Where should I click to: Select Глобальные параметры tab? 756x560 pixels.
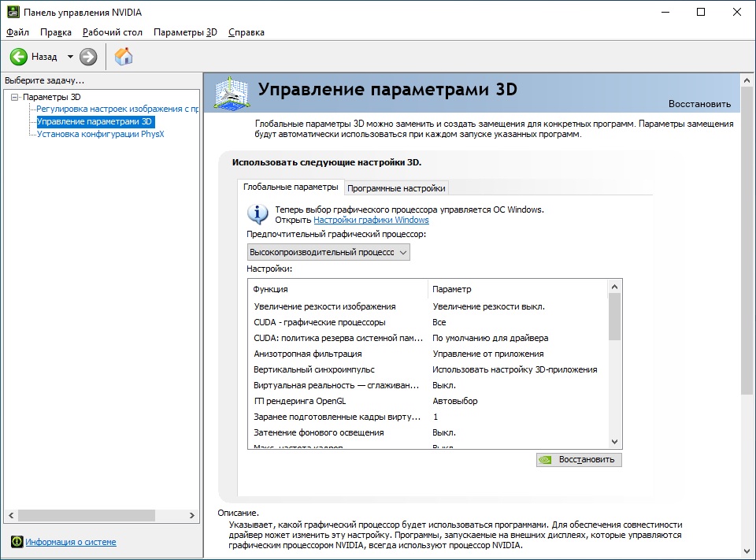[x=291, y=187]
